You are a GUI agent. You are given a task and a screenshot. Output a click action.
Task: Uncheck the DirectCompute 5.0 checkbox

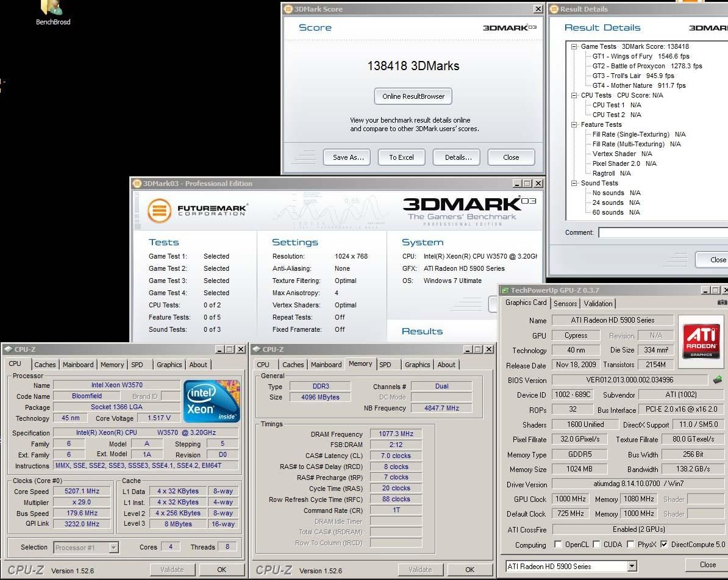(x=664, y=544)
